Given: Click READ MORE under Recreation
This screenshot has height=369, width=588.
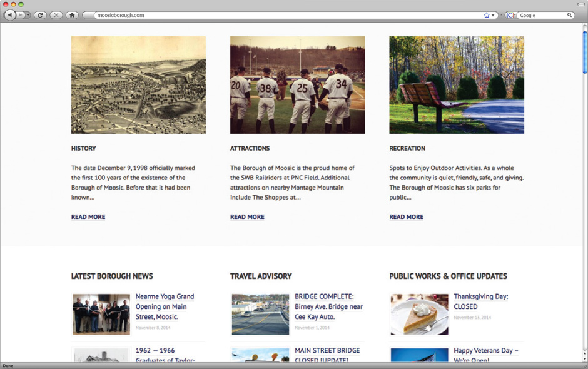Looking at the screenshot, I should 406,217.
